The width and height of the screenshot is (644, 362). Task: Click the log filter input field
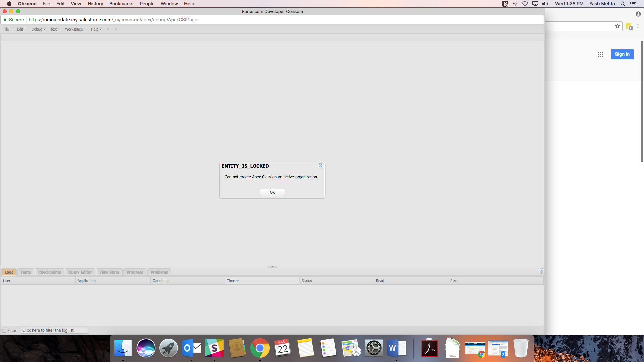click(x=54, y=330)
